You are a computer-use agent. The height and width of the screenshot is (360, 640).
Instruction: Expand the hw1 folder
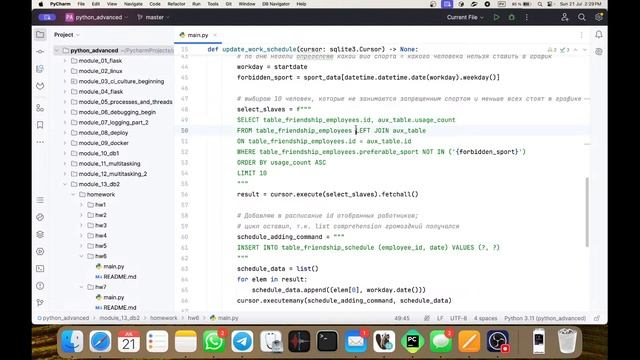click(x=81, y=204)
